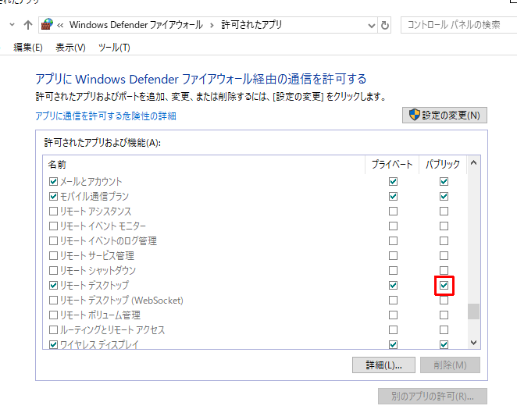
Task: Enable the リモート サービス管理 name checkbox
Action: click(x=53, y=256)
